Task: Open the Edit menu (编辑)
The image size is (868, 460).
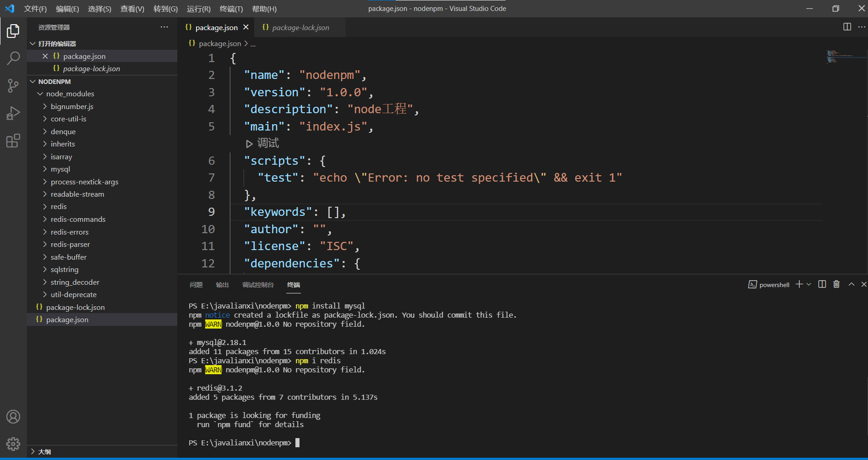Action: [x=67, y=9]
